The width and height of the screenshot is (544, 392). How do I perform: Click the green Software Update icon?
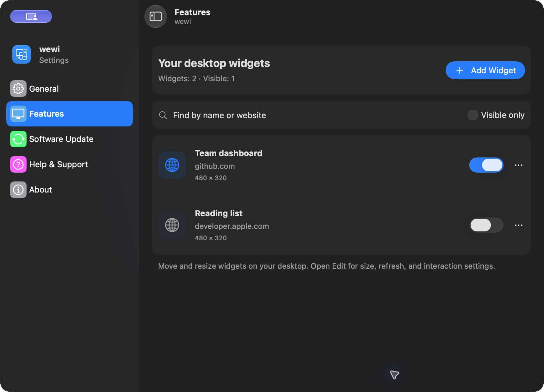pyautogui.click(x=18, y=139)
